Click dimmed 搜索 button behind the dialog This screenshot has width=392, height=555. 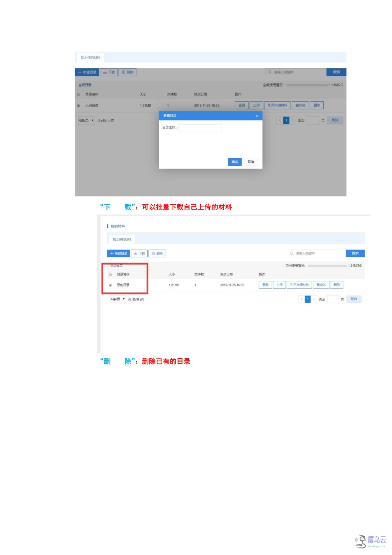(x=337, y=72)
